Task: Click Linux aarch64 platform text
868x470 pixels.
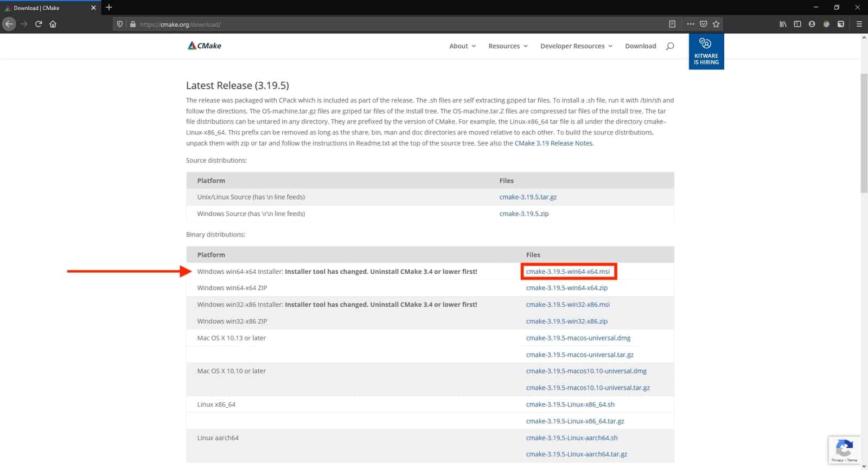Action: pyautogui.click(x=218, y=438)
